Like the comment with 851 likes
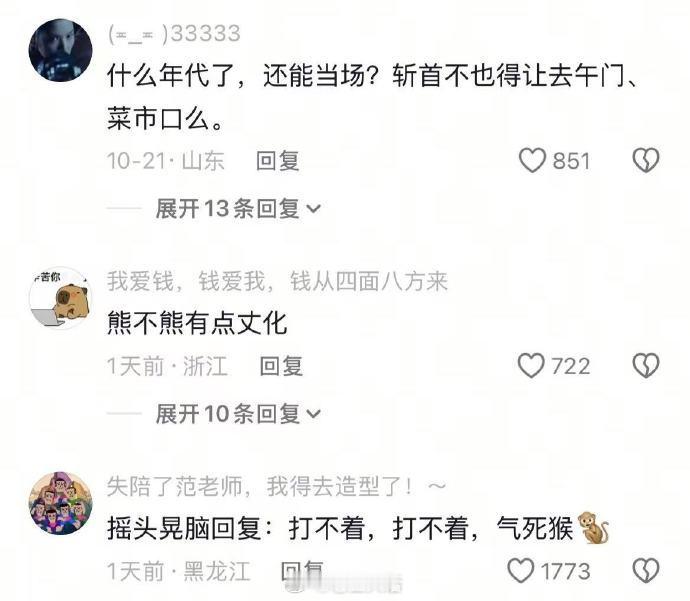The image size is (690, 601). tap(532, 161)
